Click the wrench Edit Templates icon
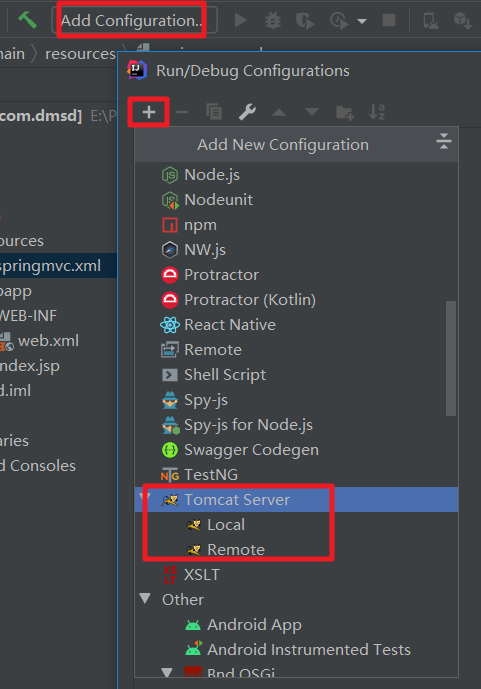 (x=247, y=112)
